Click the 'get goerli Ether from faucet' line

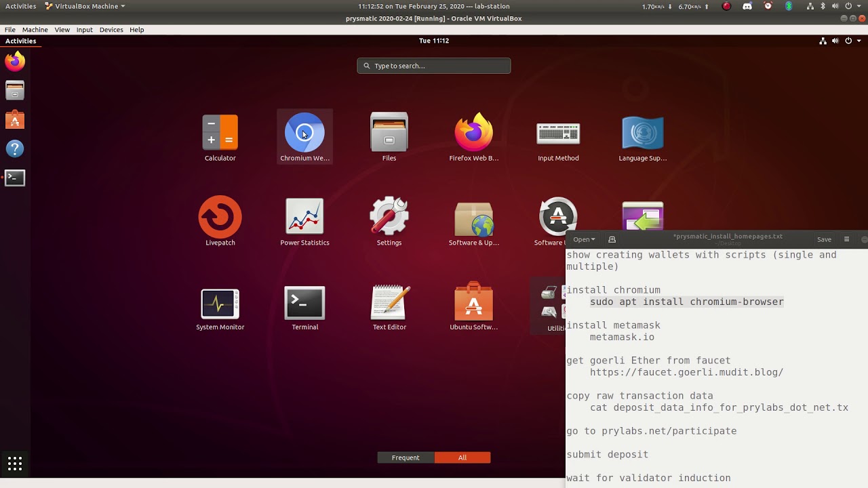(649, 361)
